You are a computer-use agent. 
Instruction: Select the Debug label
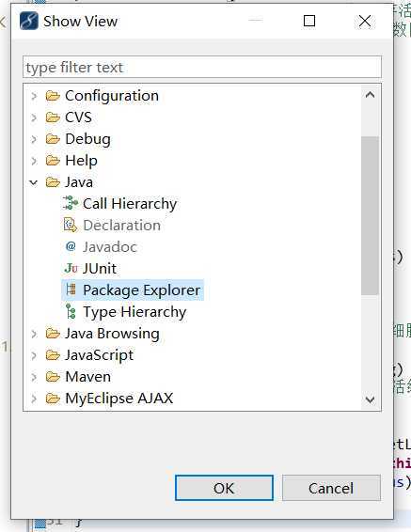87,139
